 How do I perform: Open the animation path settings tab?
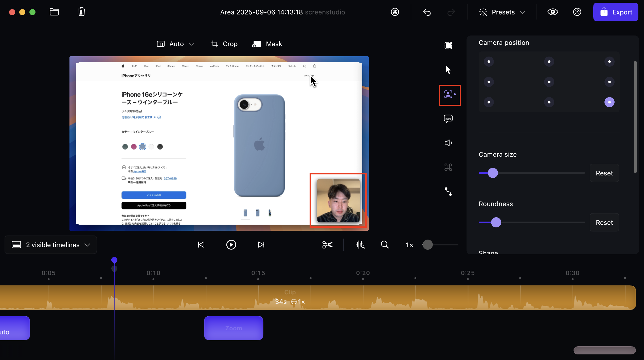pos(448,192)
